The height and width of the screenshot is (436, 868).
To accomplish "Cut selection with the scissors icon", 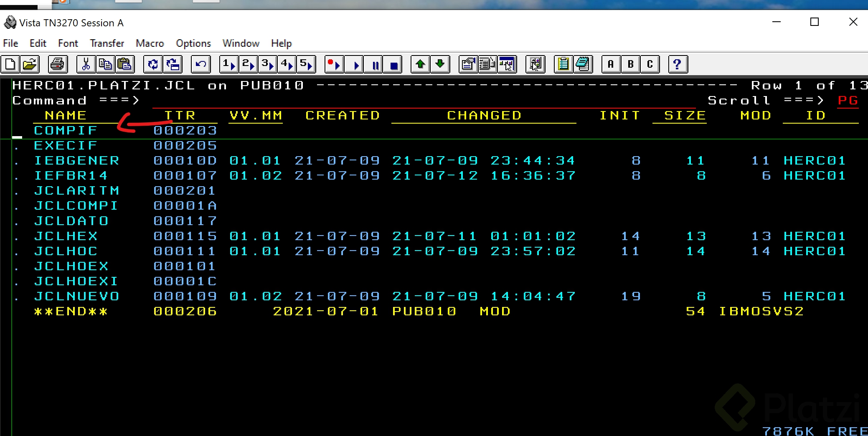I will pyautogui.click(x=86, y=64).
